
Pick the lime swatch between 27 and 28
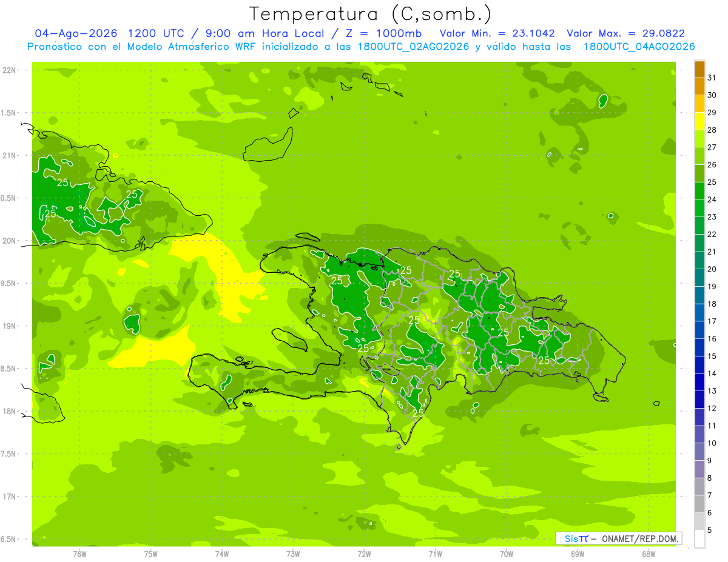pyautogui.click(x=699, y=139)
